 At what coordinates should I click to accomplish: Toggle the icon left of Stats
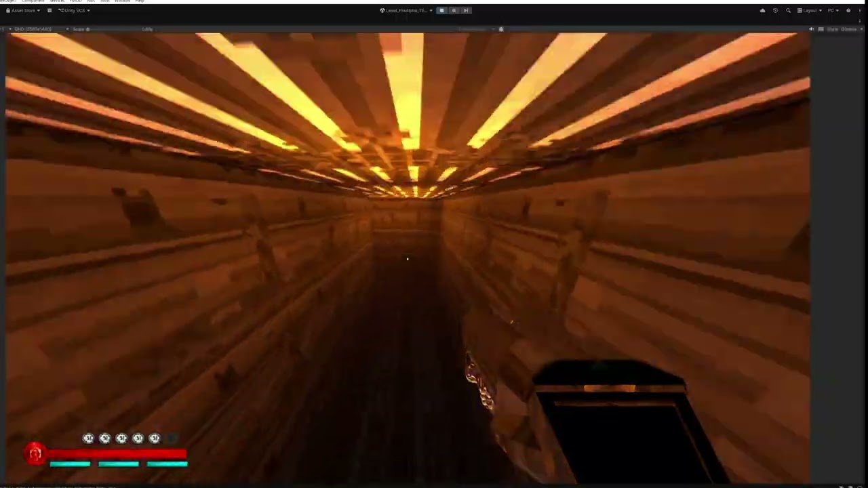[x=821, y=29]
